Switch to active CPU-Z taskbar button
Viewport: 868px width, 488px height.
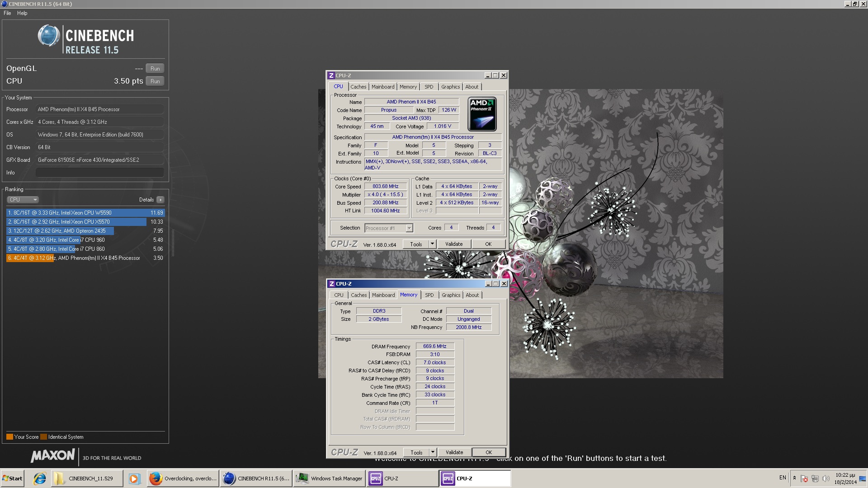(476, 479)
